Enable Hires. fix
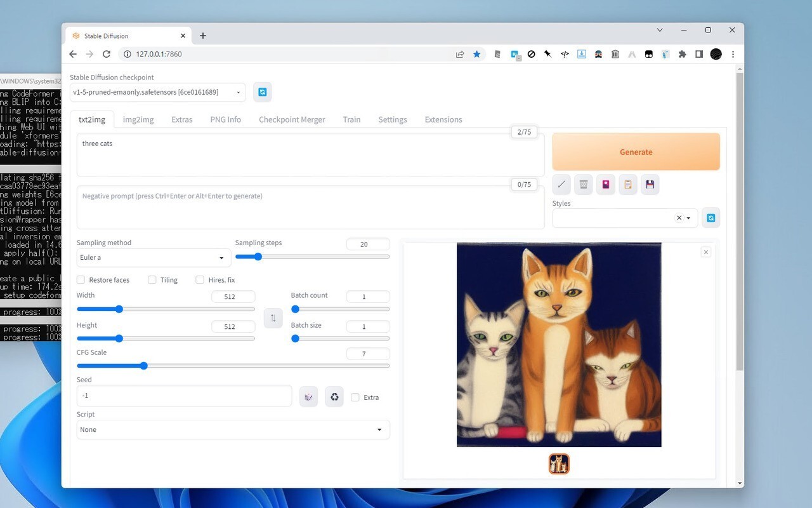The width and height of the screenshot is (812, 508). pos(200,279)
